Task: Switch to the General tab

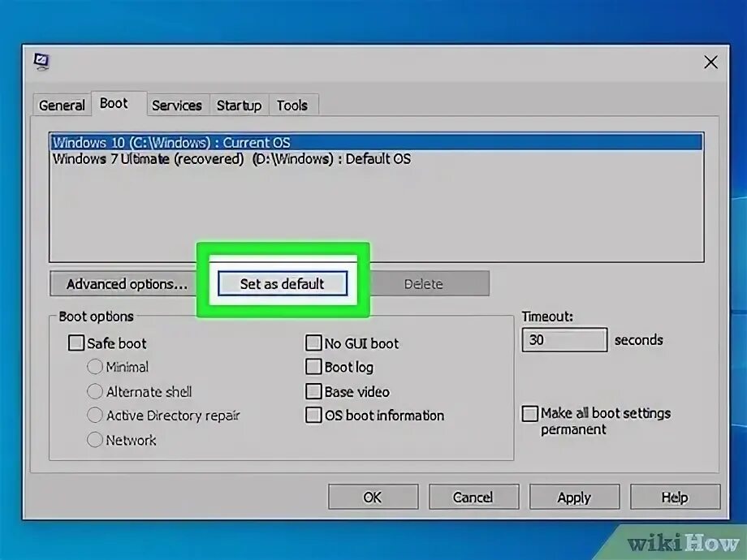Action: pos(62,105)
